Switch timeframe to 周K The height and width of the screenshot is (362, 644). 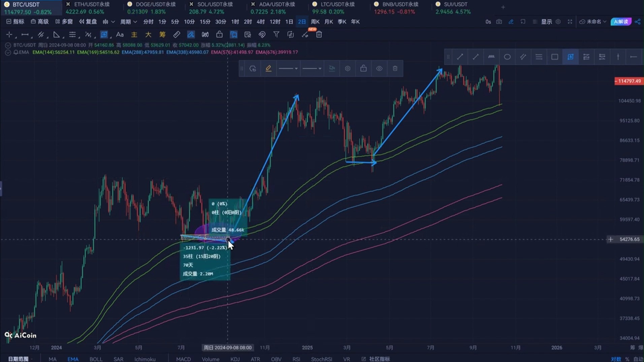(x=315, y=22)
